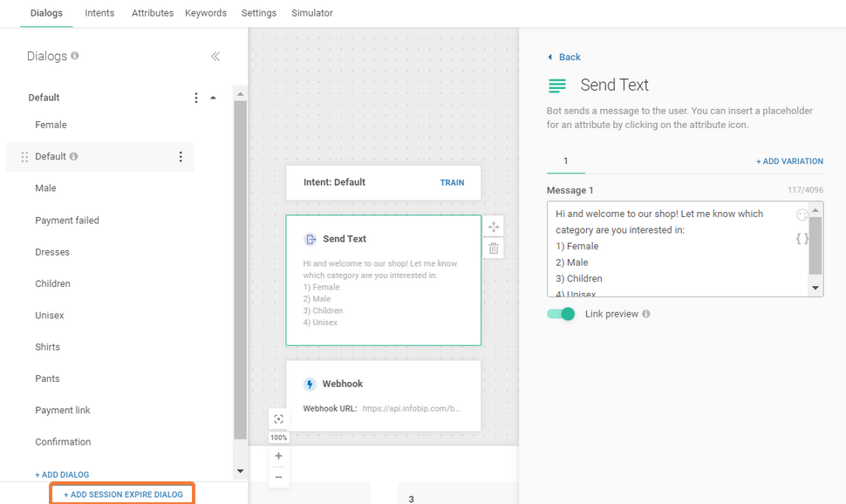
Task: Click info icon next to Dialogs heading
Action: pos(75,56)
